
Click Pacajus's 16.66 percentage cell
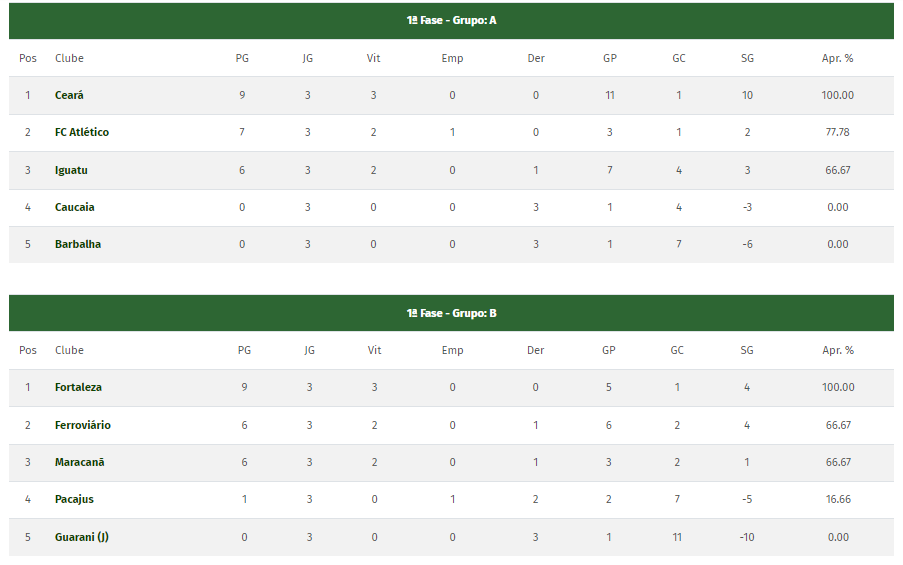[837, 499]
